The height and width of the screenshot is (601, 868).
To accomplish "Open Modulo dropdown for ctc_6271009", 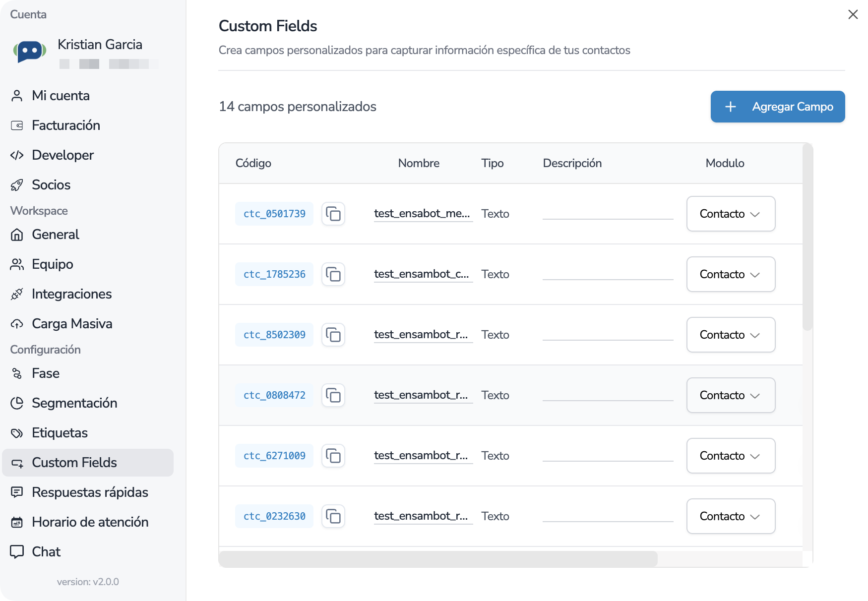I will point(731,456).
